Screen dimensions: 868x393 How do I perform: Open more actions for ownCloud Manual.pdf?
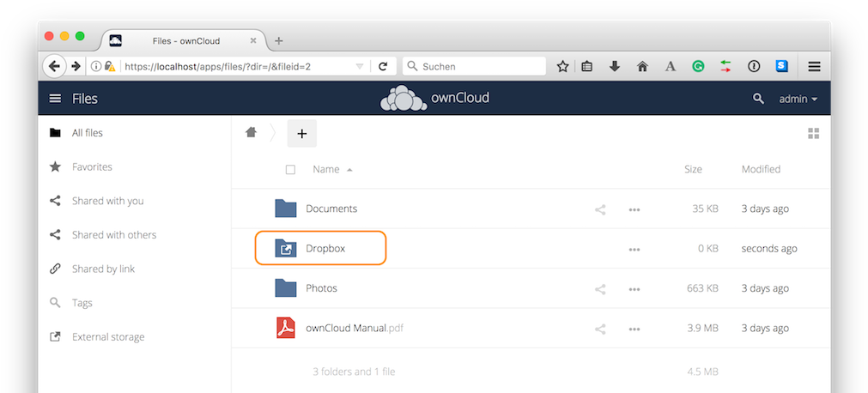click(634, 329)
